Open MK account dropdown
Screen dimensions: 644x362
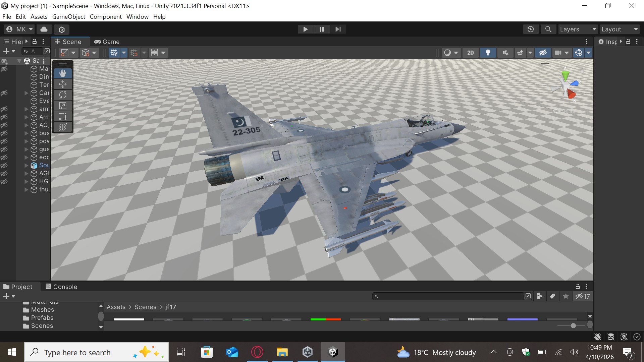click(19, 29)
